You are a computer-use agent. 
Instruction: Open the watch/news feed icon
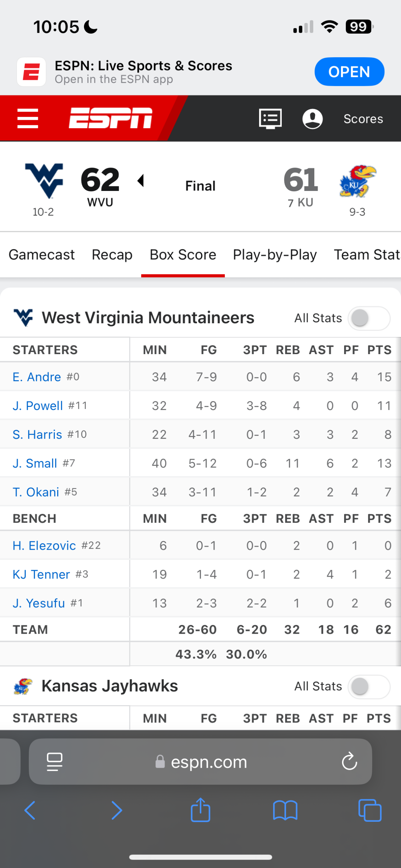270,119
